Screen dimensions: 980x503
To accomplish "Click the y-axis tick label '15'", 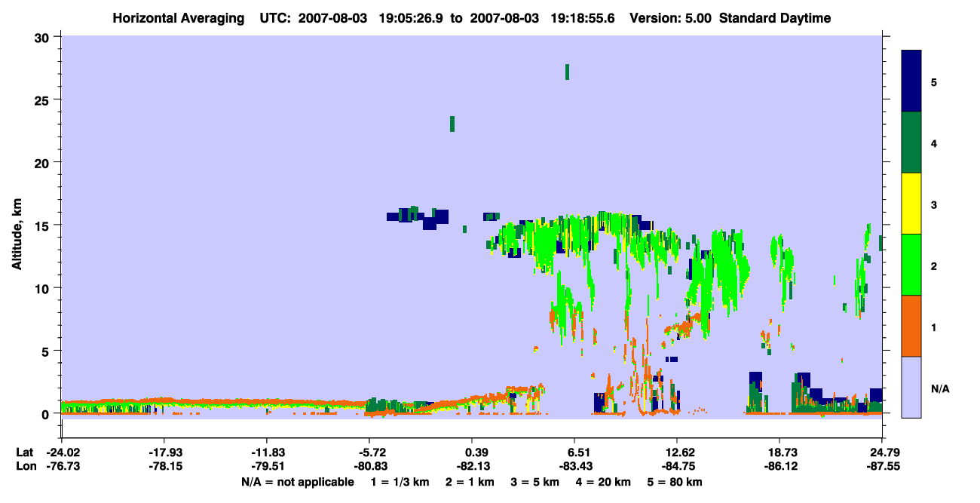I will click(44, 225).
